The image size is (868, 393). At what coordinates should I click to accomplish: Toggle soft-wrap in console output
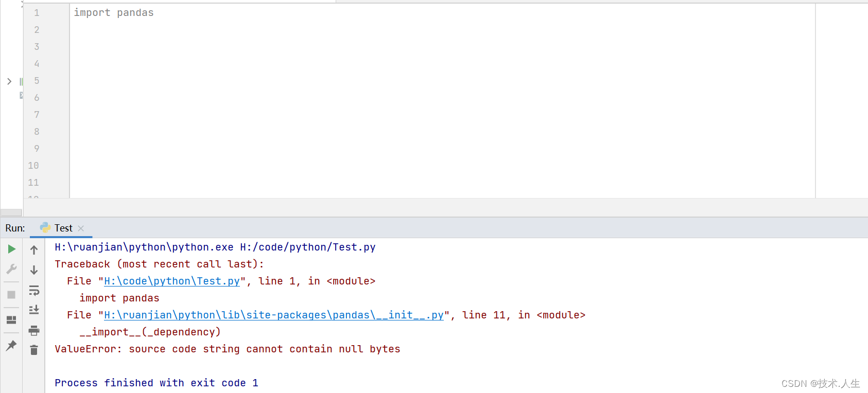[34, 290]
